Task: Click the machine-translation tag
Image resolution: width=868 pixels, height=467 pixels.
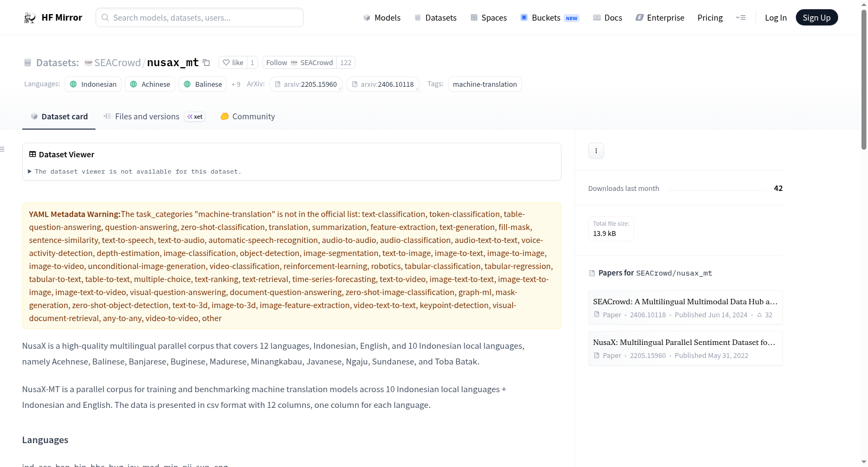Action: (485, 84)
